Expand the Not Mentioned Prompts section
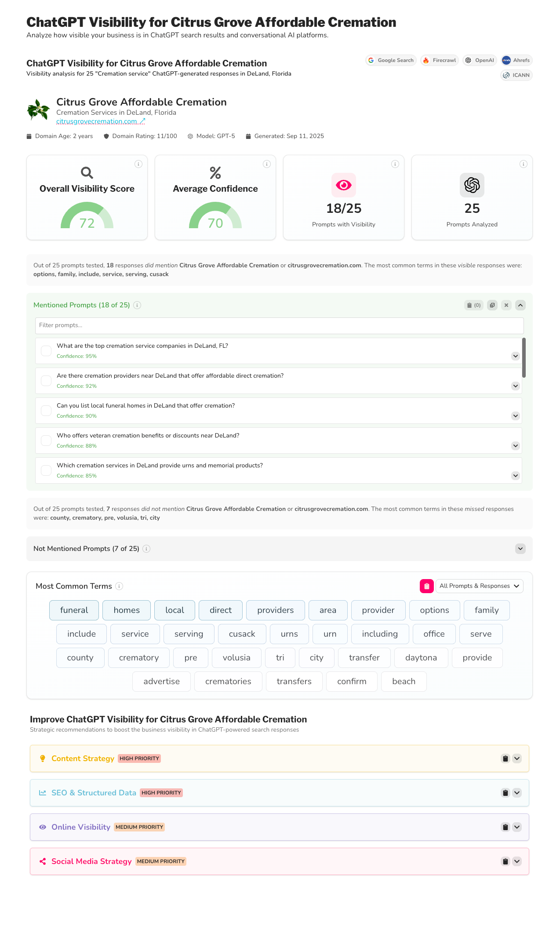The height and width of the screenshot is (926, 560). [x=520, y=549]
